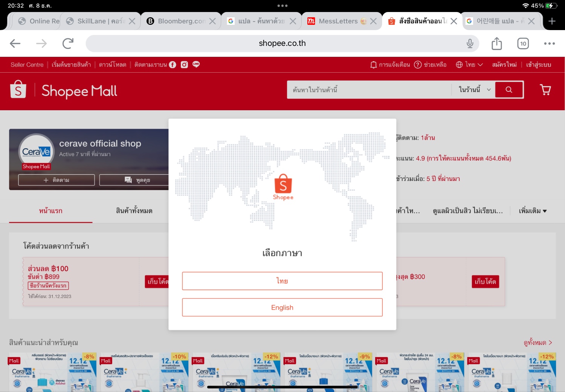Follow the shop with ติดตาม button

pyautogui.click(x=56, y=180)
